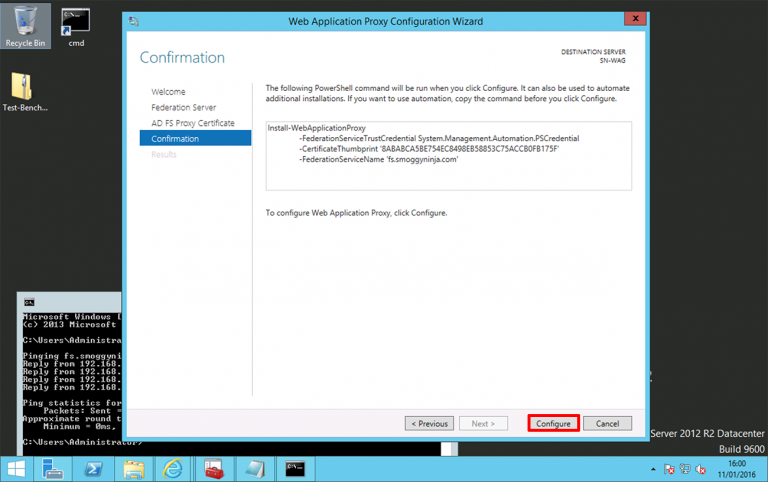Open the Action Center flag icon

pyautogui.click(x=669, y=469)
